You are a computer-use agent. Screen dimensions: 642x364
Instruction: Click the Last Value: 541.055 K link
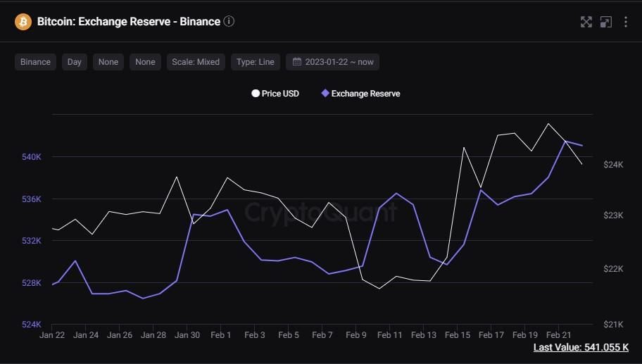(x=581, y=347)
